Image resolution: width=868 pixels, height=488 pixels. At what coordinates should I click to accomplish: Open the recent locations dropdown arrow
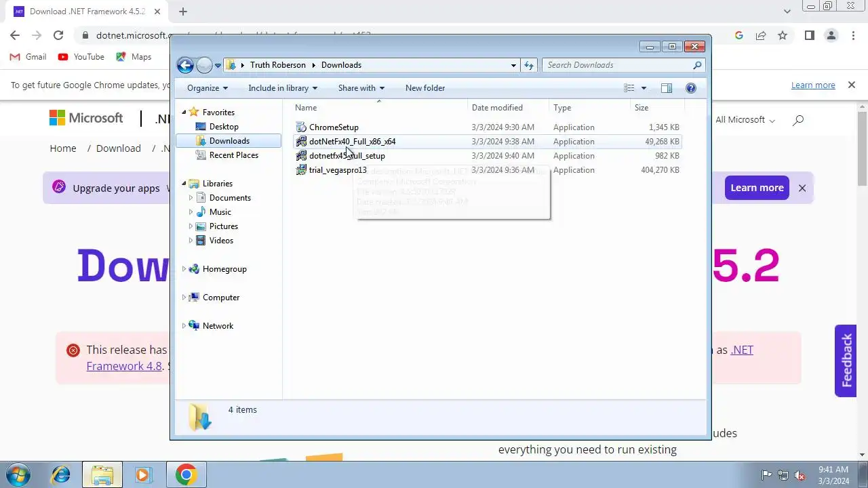(x=218, y=66)
